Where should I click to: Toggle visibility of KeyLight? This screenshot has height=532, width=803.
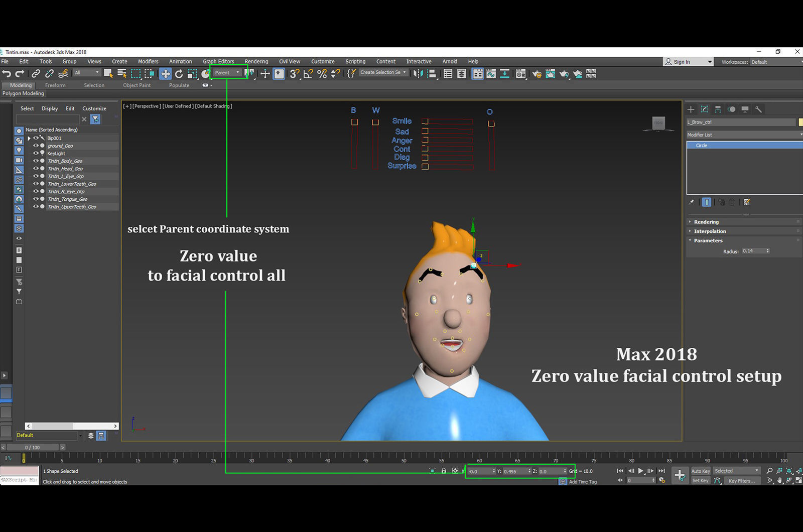(x=36, y=153)
